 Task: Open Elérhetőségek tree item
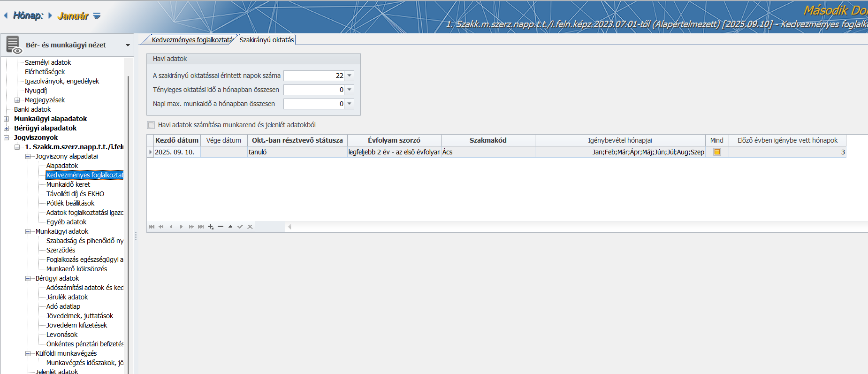tap(45, 72)
